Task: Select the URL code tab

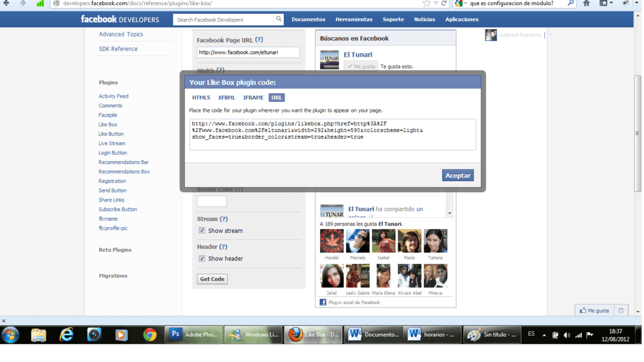Action: [276, 97]
